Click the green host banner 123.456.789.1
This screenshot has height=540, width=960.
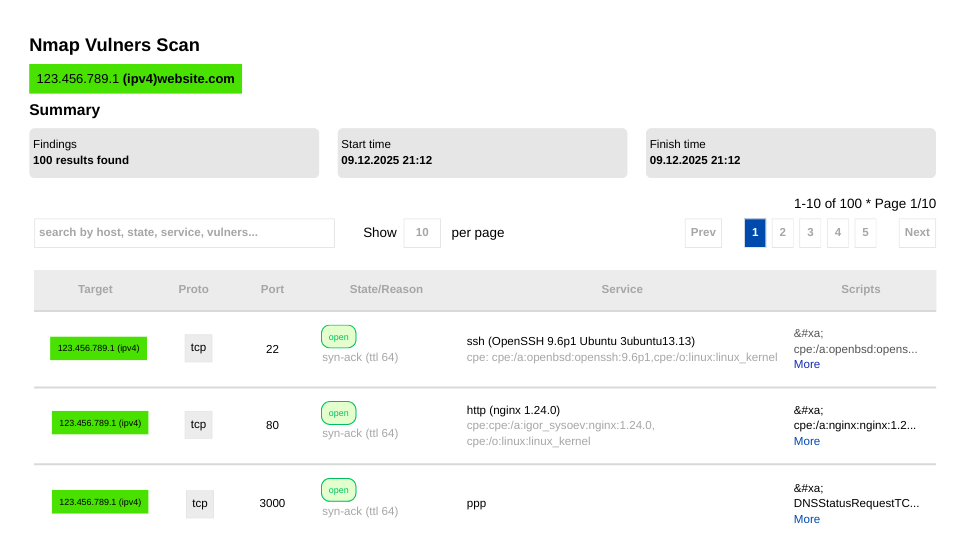coord(135,79)
